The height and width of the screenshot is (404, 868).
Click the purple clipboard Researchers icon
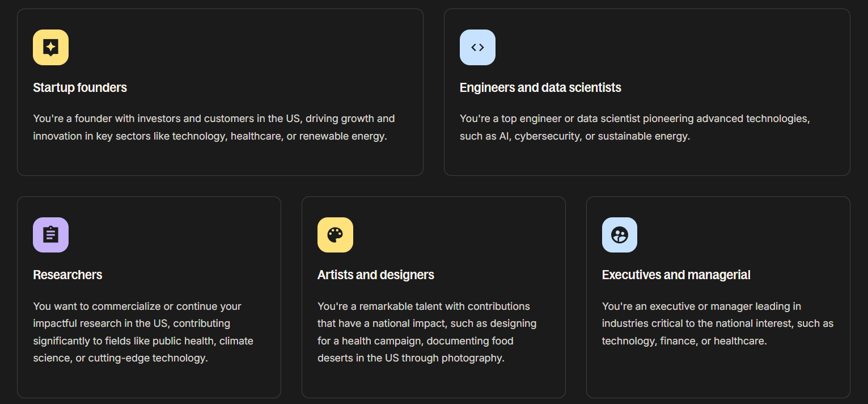50,234
